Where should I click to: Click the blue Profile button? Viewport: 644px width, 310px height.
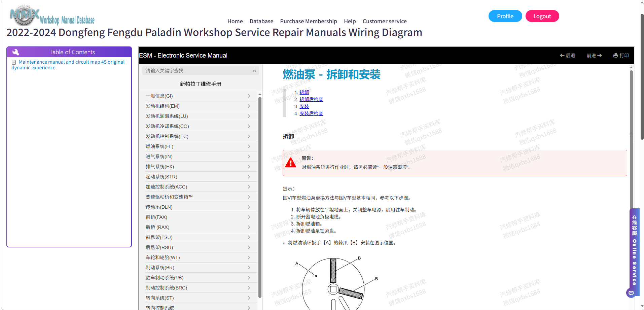[505, 16]
